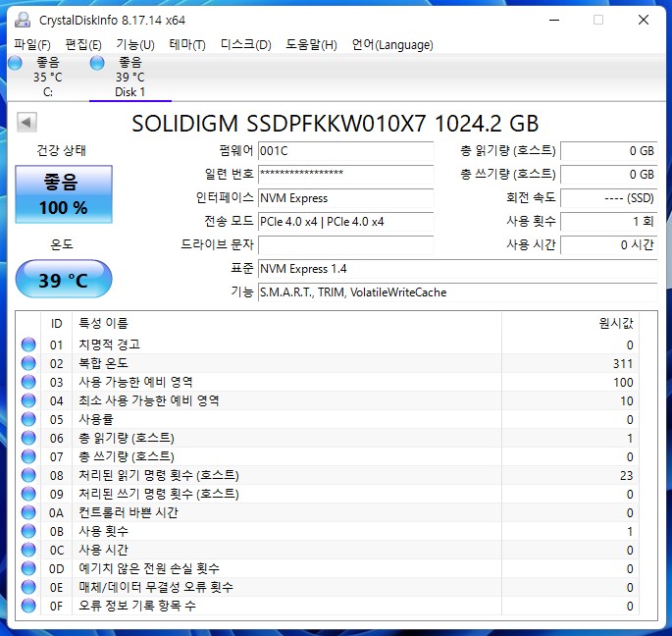This screenshot has width=672, height=636.
Task: Click the status orb for ID 0B row
Action: [x=28, y=531]
